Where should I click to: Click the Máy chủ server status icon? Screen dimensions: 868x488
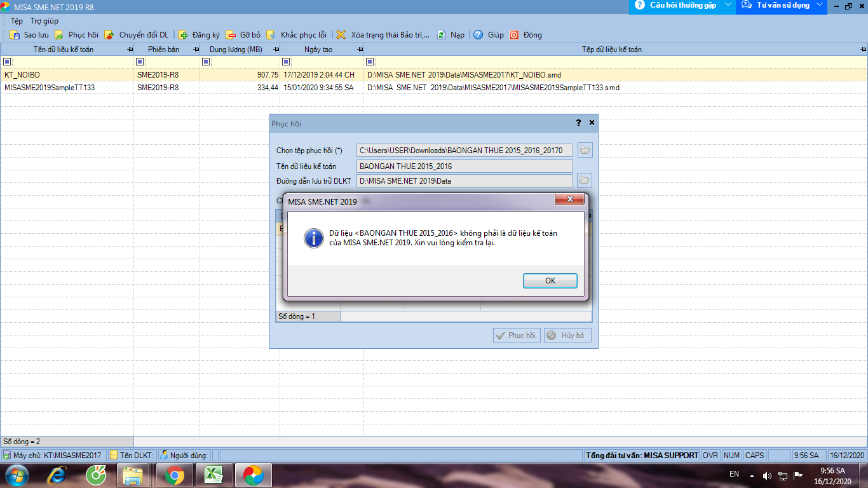click(7, 455)
